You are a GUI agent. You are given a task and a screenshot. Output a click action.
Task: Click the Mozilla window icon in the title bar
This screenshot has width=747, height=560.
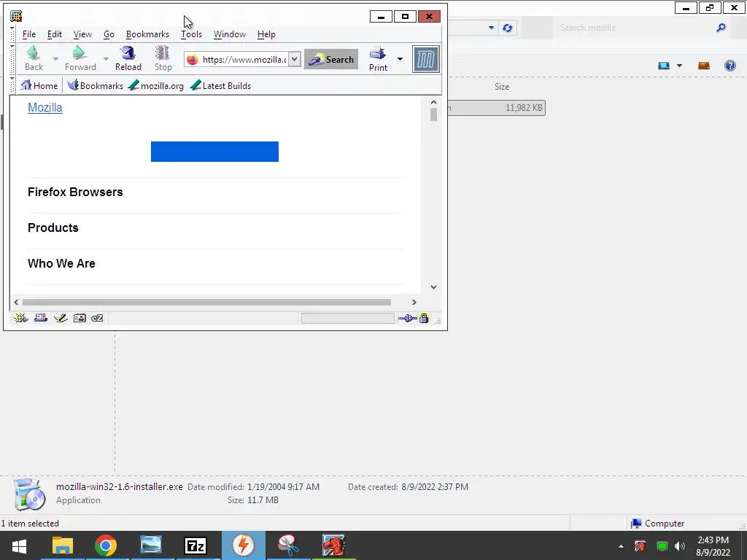click(16, 17)
